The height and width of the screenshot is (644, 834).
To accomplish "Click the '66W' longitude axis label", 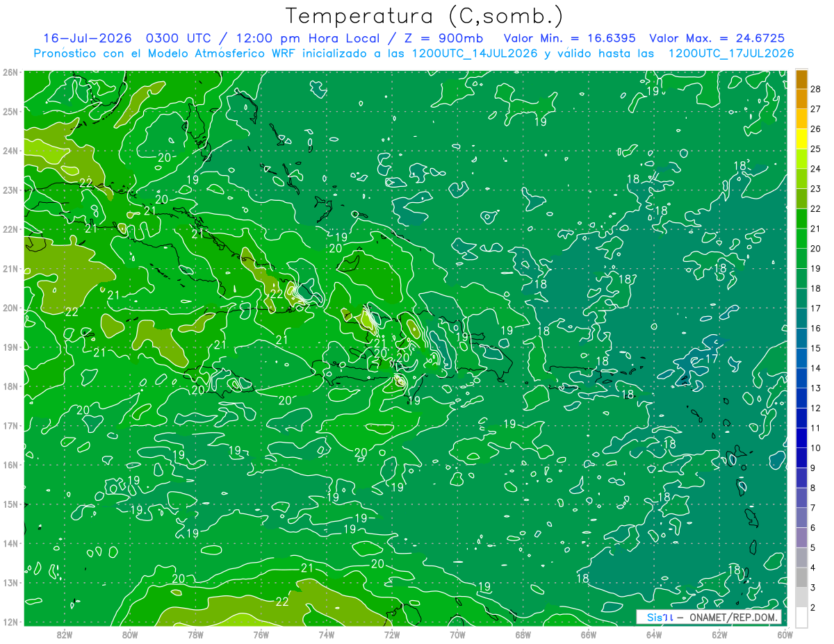I will pyautogui.click(x=588, y=634).
